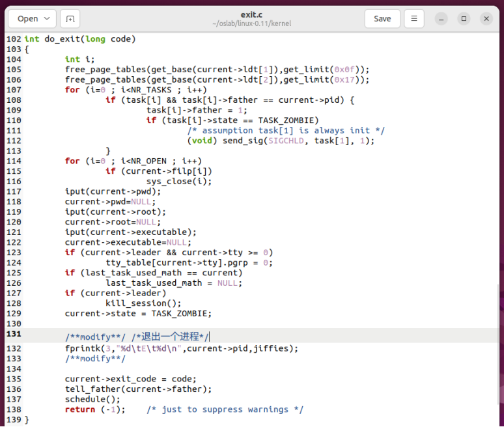Minimize the gedit window

coord(441,19)
